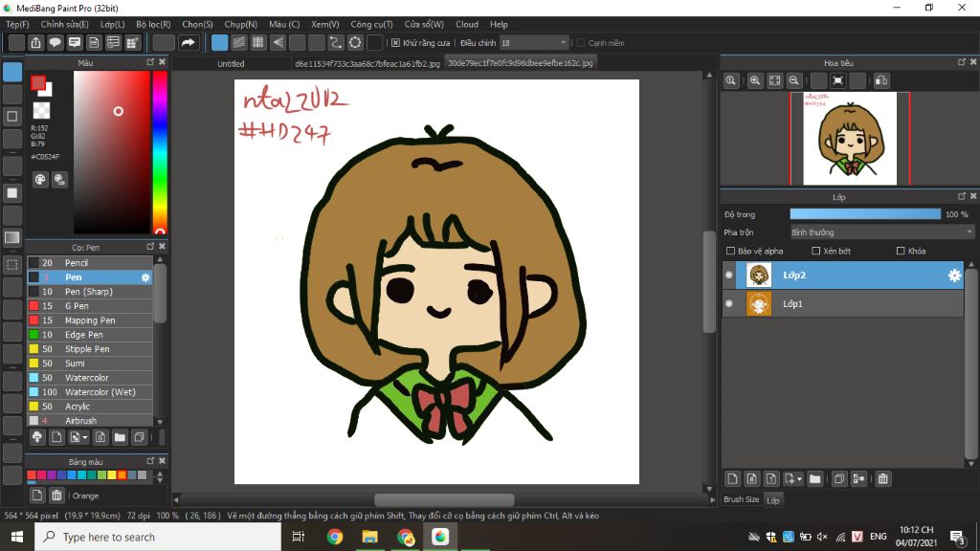Select the active brush tool in left toolbar

click(12, 72)
